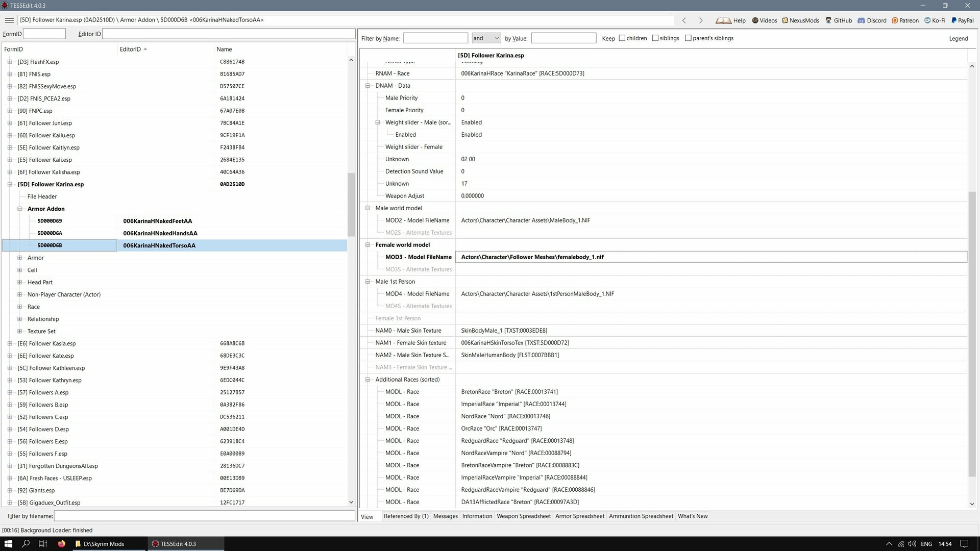This screenshot has height=551, width=980.
Task: Navigate forward with the right arrow
Action: point(701,20)
